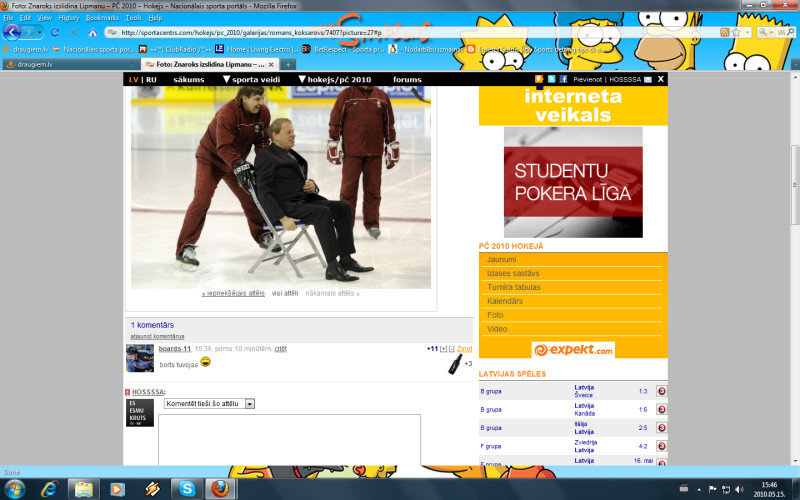This screenshot has width=800, height=500.
Task: Click Ziņot to report comment
Action: [x=464, y=349]
